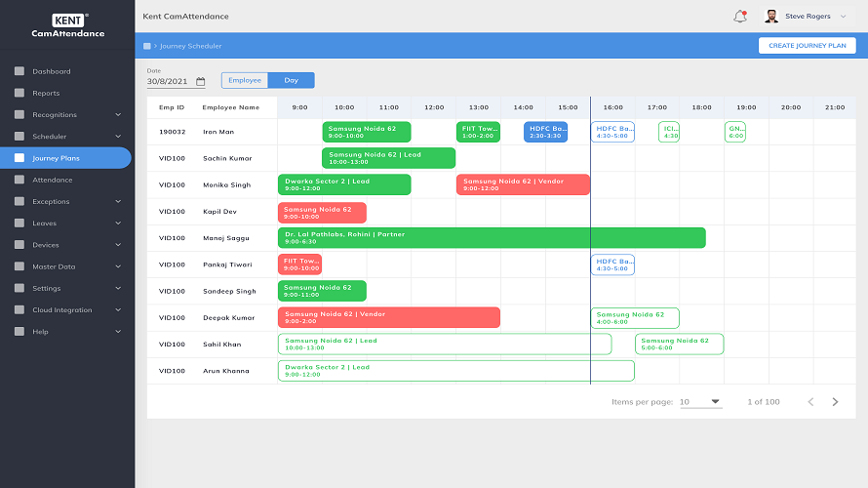Click the Settings sidebar icon
868x488 pixels.
point(20,288)
